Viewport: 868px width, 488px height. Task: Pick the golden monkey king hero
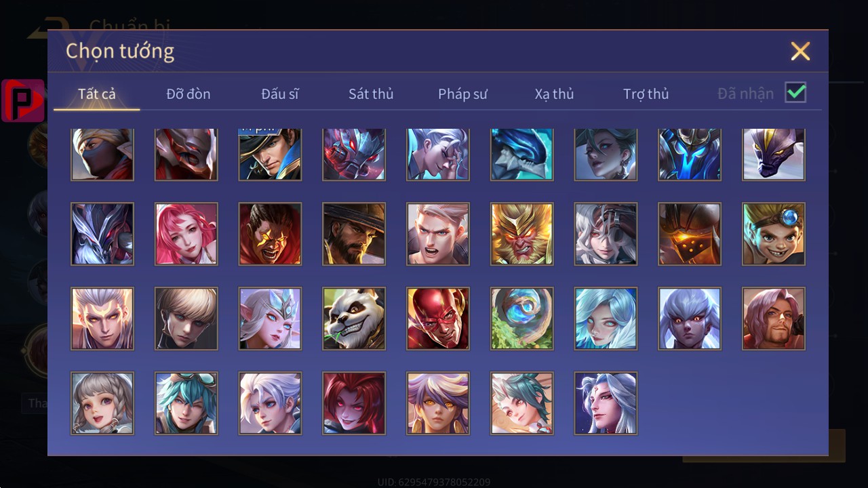click(x=522, y=234)
